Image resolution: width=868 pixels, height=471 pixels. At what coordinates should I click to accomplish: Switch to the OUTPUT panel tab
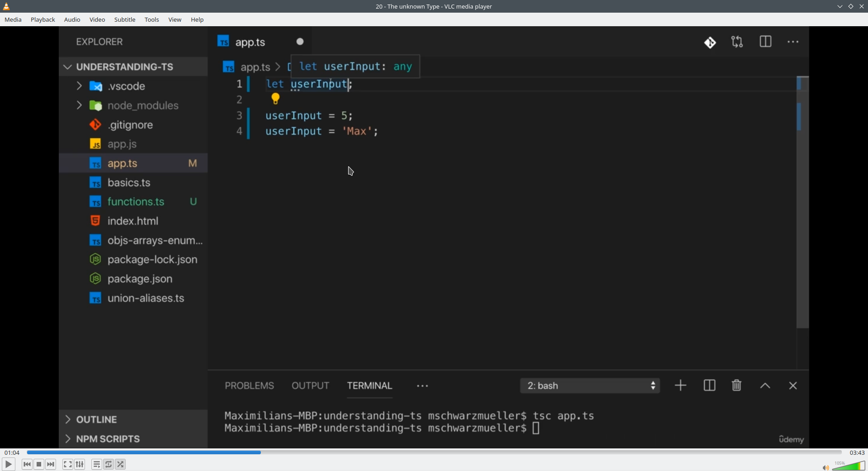tap(311, 386)
